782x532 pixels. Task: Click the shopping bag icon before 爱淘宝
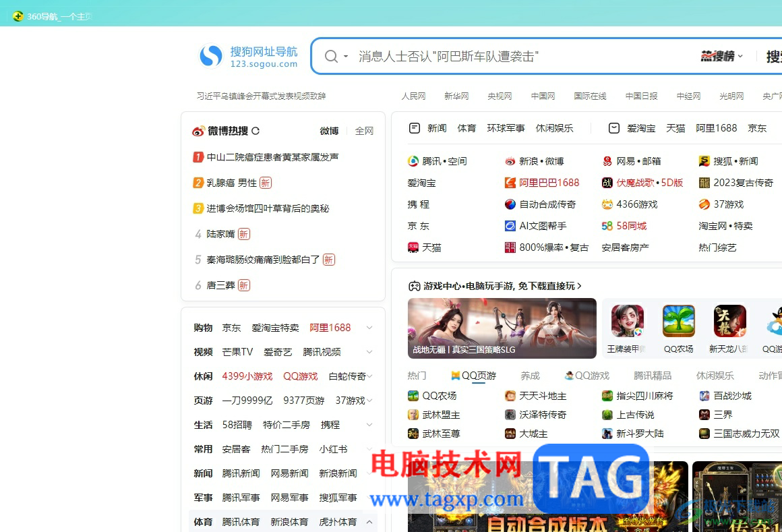click(x=614, y=128)
